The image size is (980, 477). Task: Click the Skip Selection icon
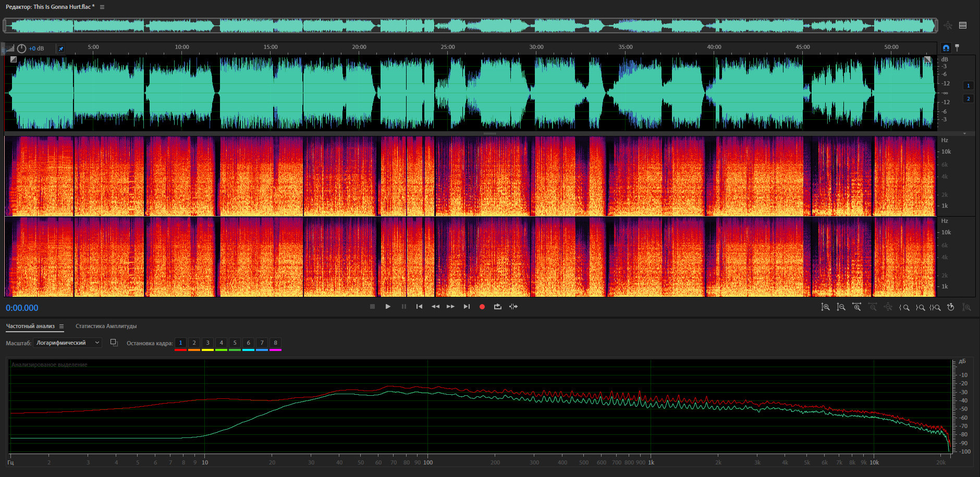[513, 307]
